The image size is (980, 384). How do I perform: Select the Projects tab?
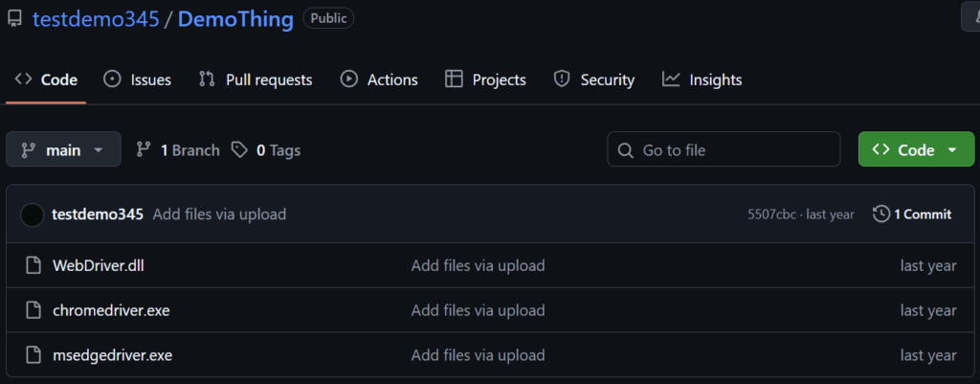coord(486,79)
